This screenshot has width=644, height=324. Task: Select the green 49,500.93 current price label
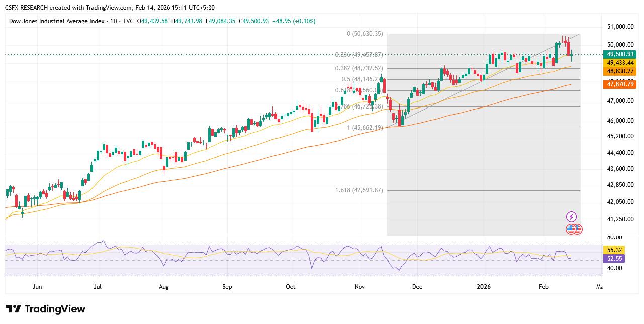coord(621,54)
